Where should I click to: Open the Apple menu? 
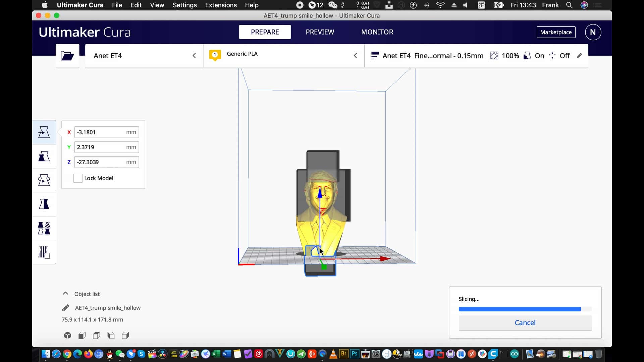45,5
